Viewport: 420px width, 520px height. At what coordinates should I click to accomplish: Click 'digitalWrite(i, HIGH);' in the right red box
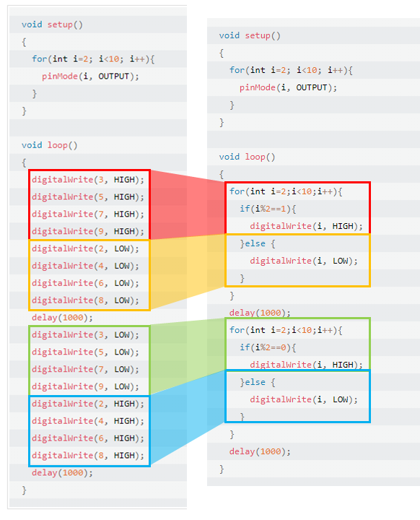(306, 226)
